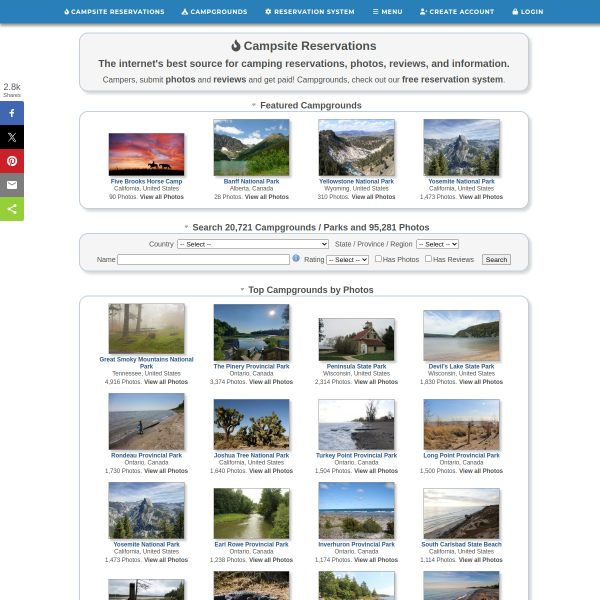The height and width of the screenshot is (600, 600).
Task: Click the Rondeau Provincial Park beach thumbnail
Action: pos(146,421)
